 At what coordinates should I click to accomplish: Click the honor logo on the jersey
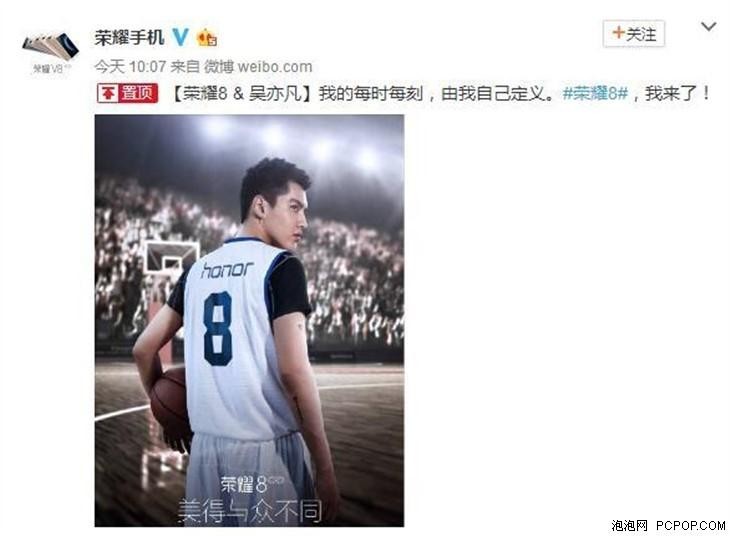point(227,270)
